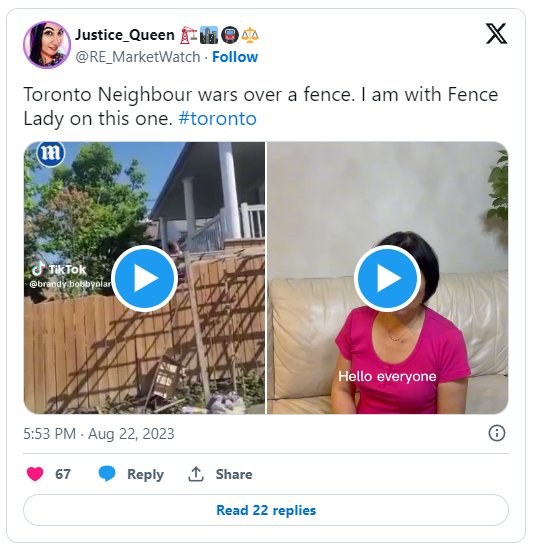Open the 5:53 PM Aug 22, 2023 timestamp
Screen dimensions: 535x546
click(99, 434)
